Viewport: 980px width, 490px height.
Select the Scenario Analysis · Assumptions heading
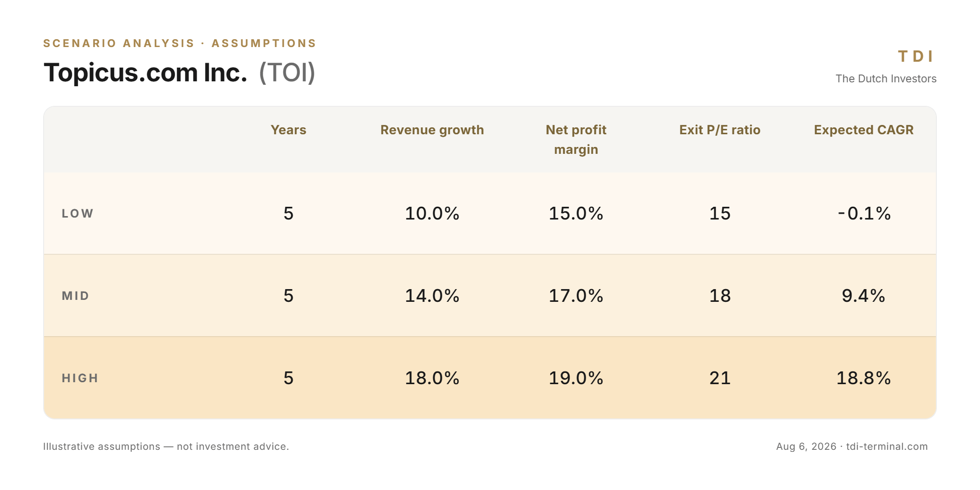180,43
